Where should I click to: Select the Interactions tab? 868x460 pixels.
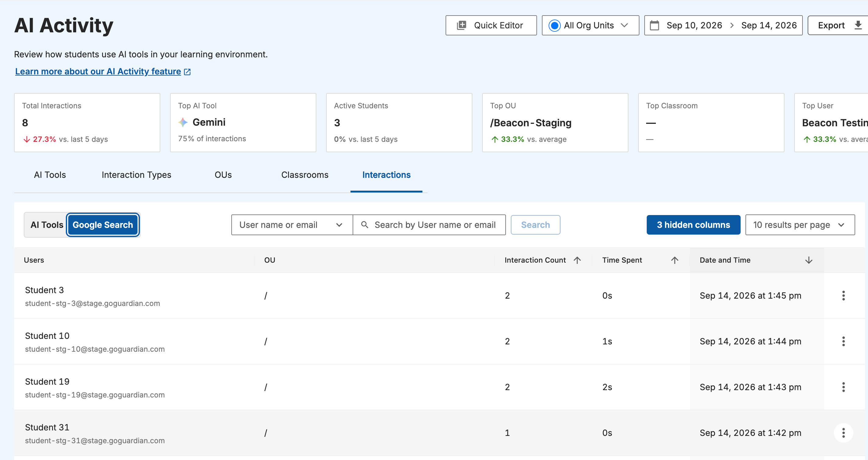point(386,175)
